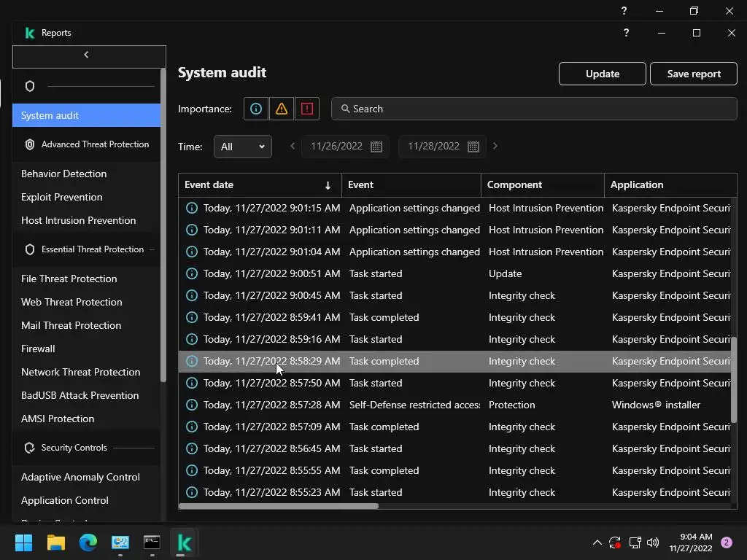Viewport: 747px width, 560px height.
Task: Go to the next date range
Action: pyautogui.click(x=495, y=146)
